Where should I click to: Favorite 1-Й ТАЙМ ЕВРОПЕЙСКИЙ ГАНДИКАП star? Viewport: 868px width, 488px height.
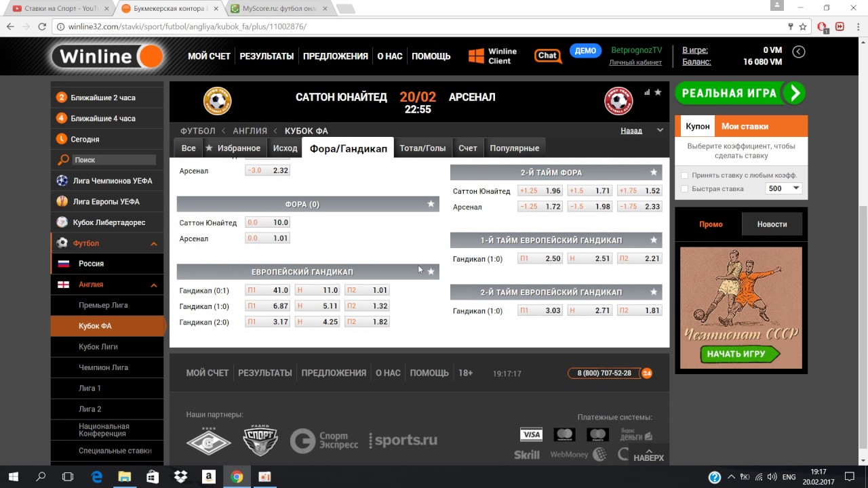[654, 240]
